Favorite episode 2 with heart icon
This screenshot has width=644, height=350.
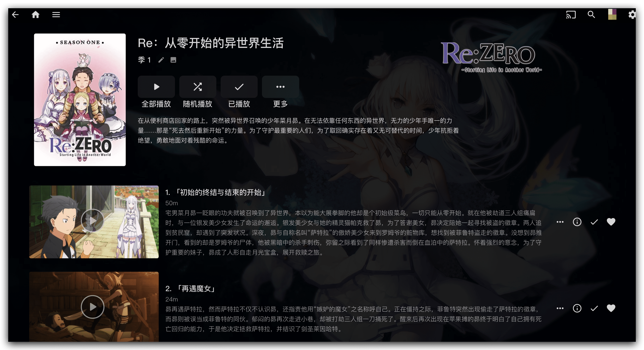[x=611, y=308]
